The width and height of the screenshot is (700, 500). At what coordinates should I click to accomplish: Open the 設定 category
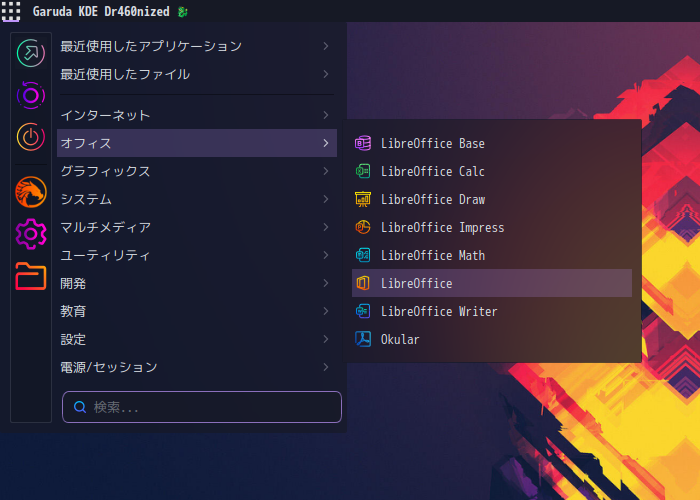pyautogui.click(x=197, y=339)
